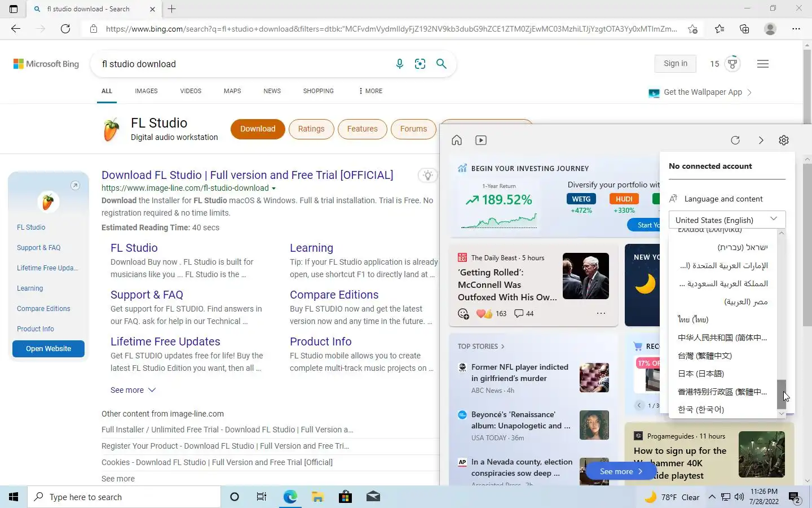Open United States (English) language dropdown

[x=727, y=220]
